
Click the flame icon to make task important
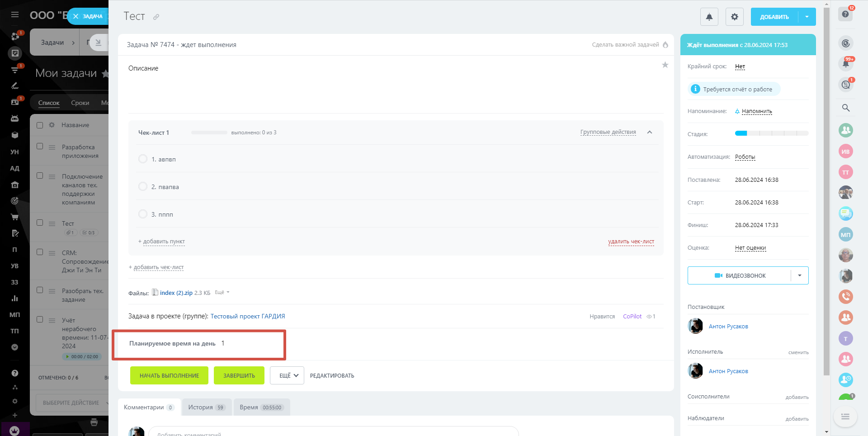pyautogui.click(x=665, y=45)
